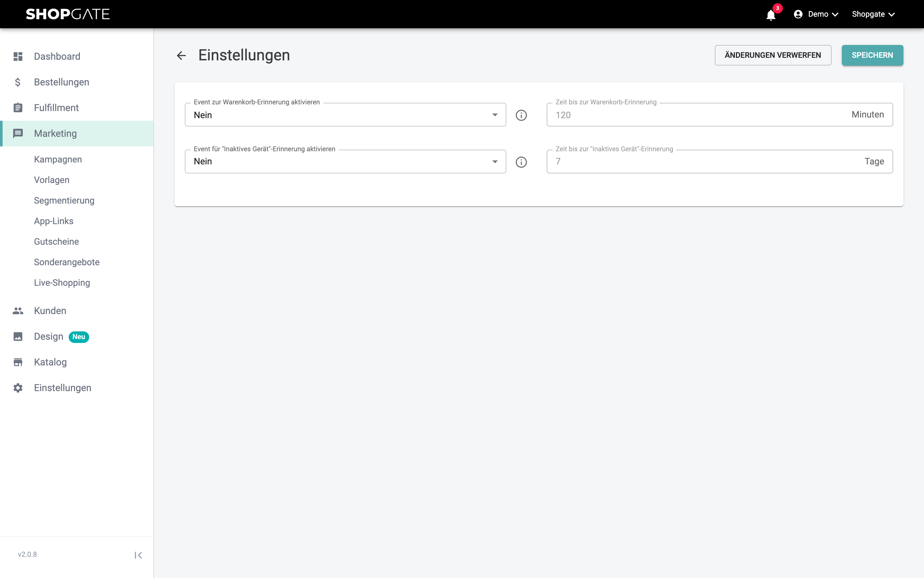The image size is (924, 578).
Task: Show info for Warenkorb-Erinnerung event
Action: pyautogui.click(x=521, y=115)
